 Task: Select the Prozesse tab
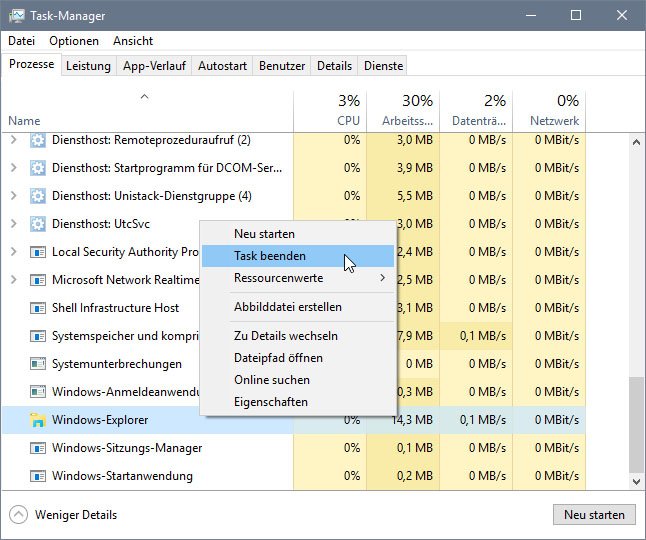[31, 64]
